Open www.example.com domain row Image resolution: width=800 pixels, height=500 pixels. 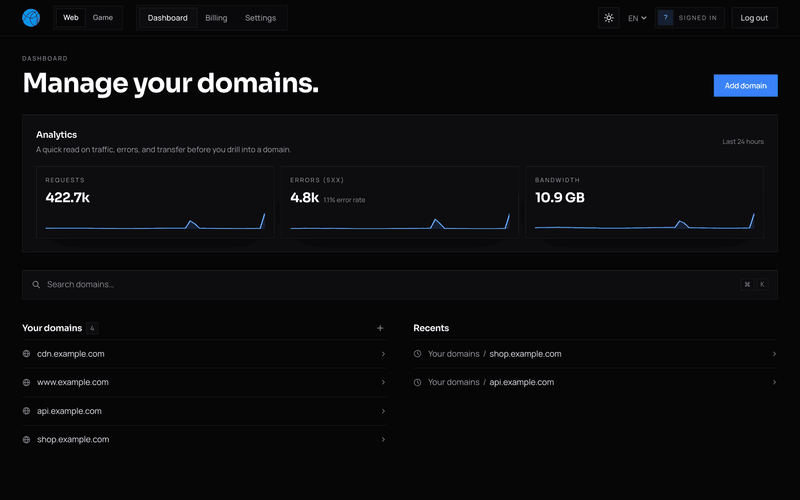pos(204,382)
